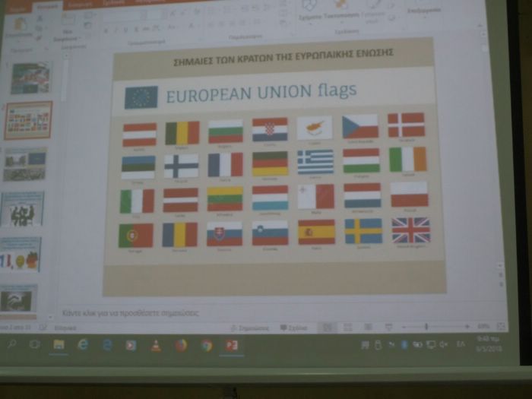Click the zoom slider in the status bar

[426, 327]
